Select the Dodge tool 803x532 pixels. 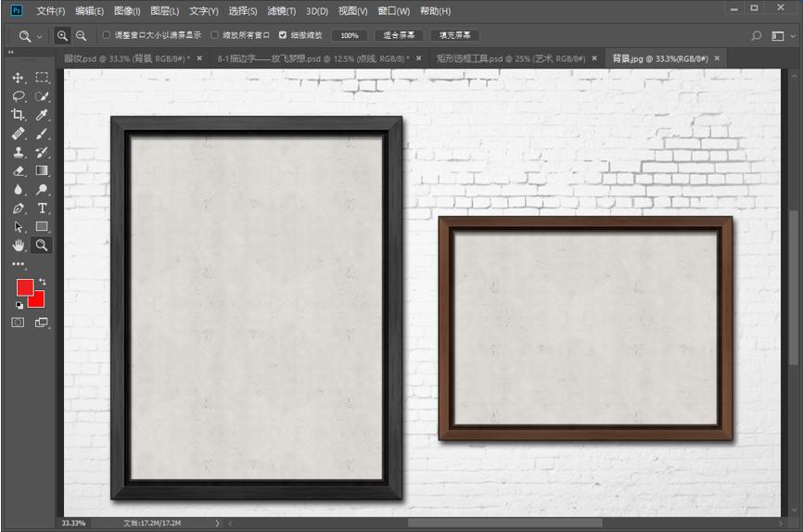pos(42,189)
